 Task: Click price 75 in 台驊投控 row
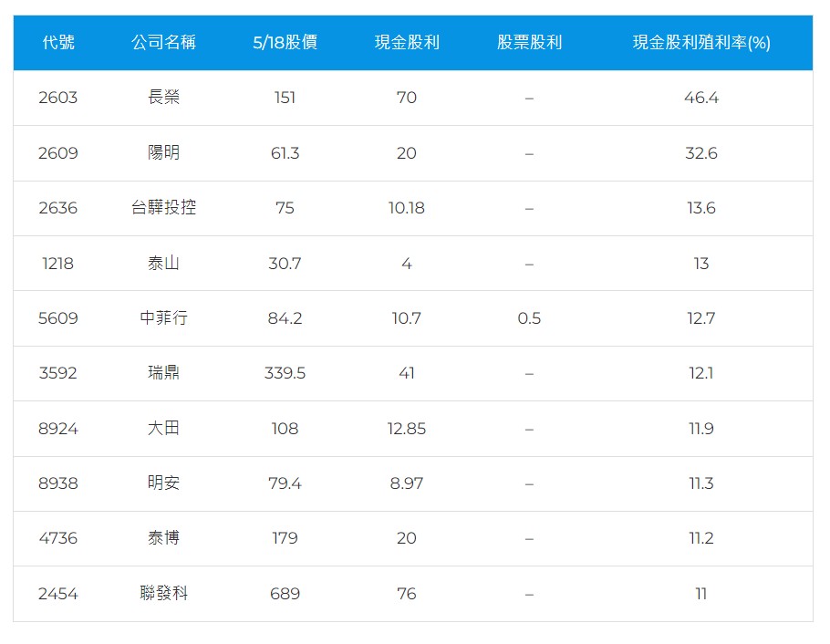[285, 208]
